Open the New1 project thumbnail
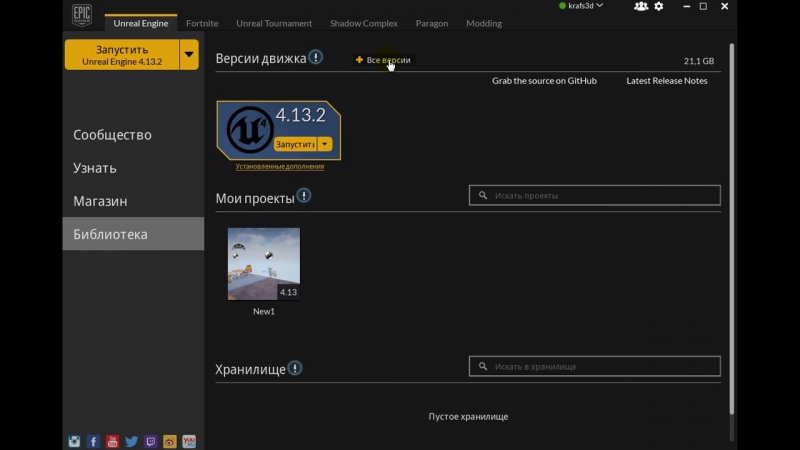 coord(264,264)
